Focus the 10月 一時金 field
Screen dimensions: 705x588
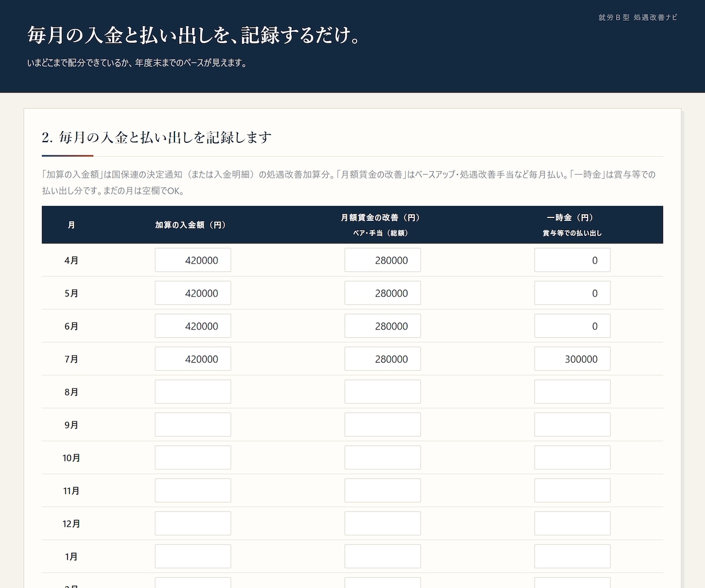click(x=572, y=458)
